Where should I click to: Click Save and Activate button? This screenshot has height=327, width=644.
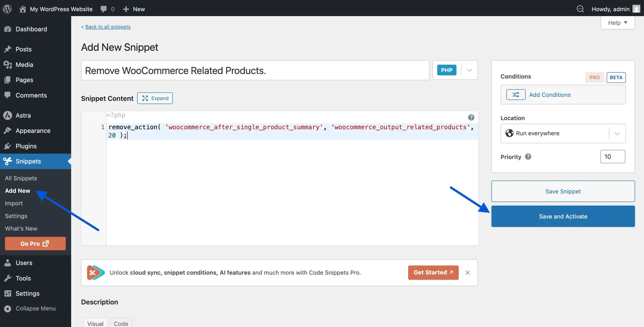pyautogui.click(x=563, y=216)
